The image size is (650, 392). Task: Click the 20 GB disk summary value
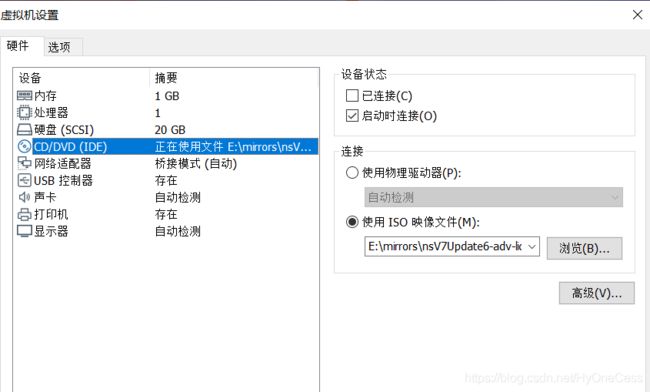tap(170, 130)
